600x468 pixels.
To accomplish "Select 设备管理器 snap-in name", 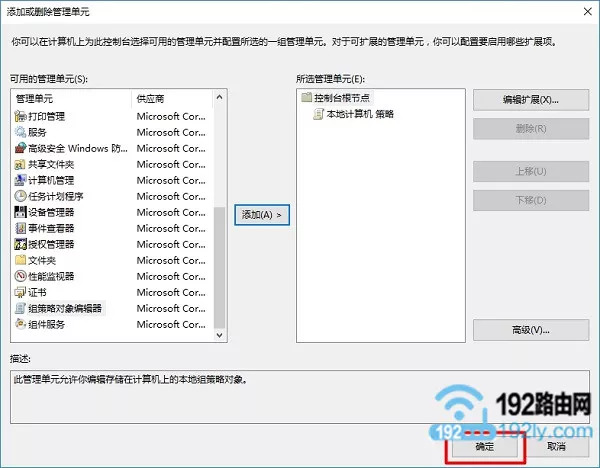I will (51, 212).
